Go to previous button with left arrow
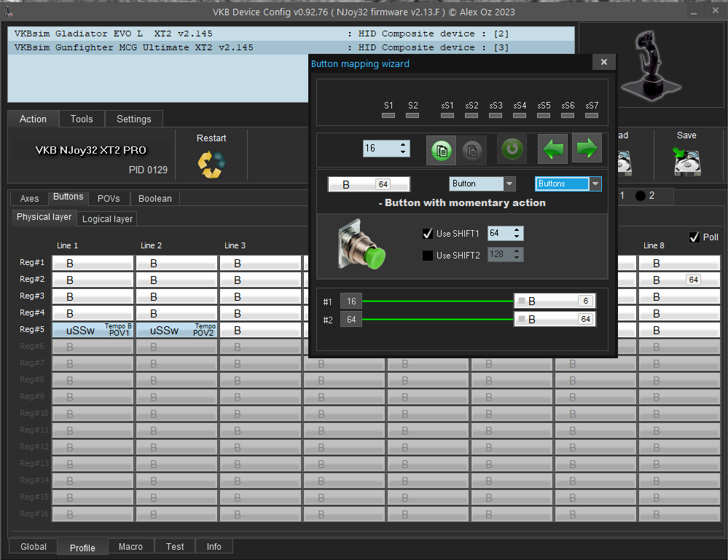The height and width of the screenshot is (560, 728). pyautogui.click(x=552, y=149)
